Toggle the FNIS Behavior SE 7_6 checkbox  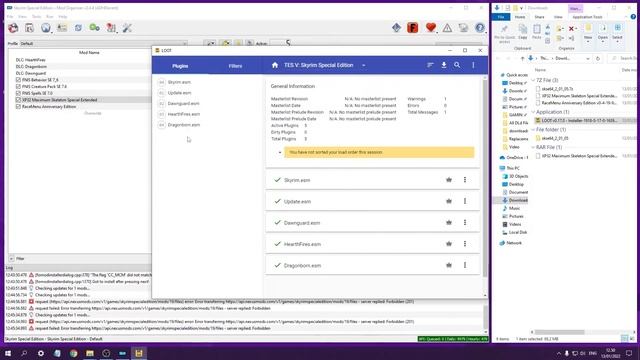pyautogui.click(x=18, y=80)
